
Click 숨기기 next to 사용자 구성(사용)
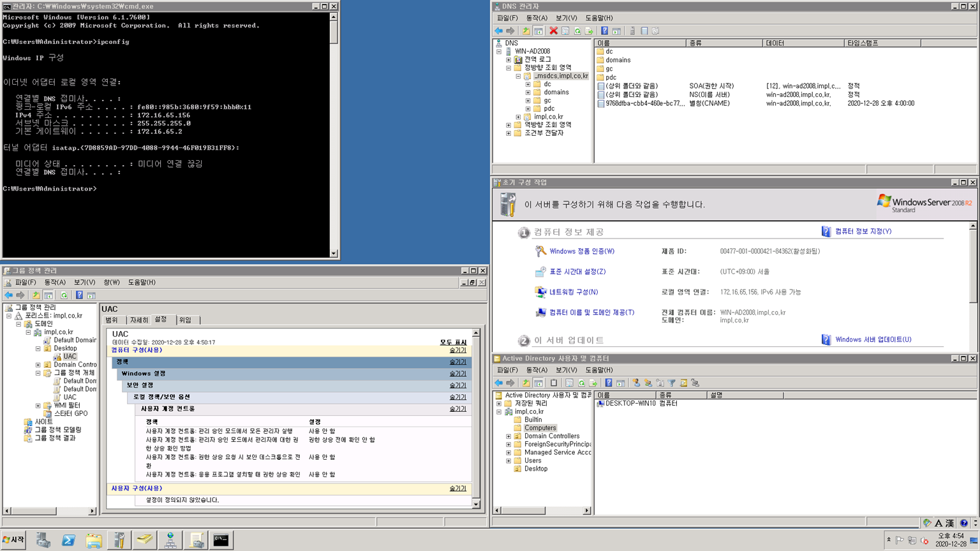(x=457, y=489)
